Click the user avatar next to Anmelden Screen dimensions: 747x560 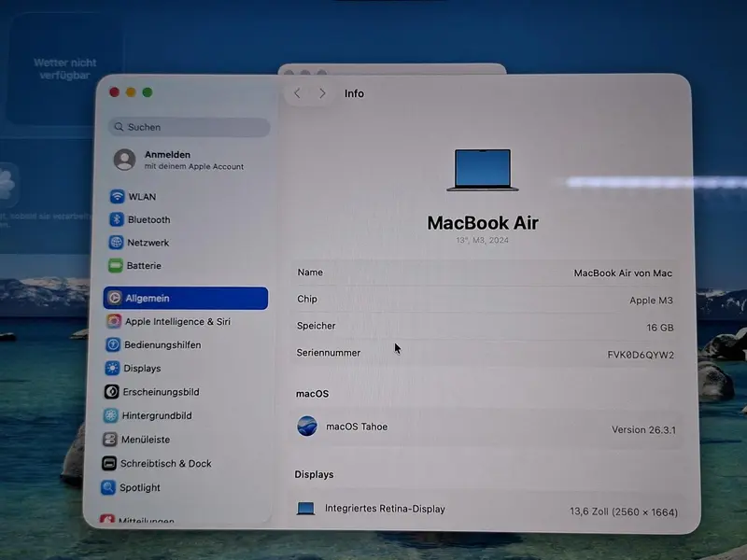(x=124, y=160)
